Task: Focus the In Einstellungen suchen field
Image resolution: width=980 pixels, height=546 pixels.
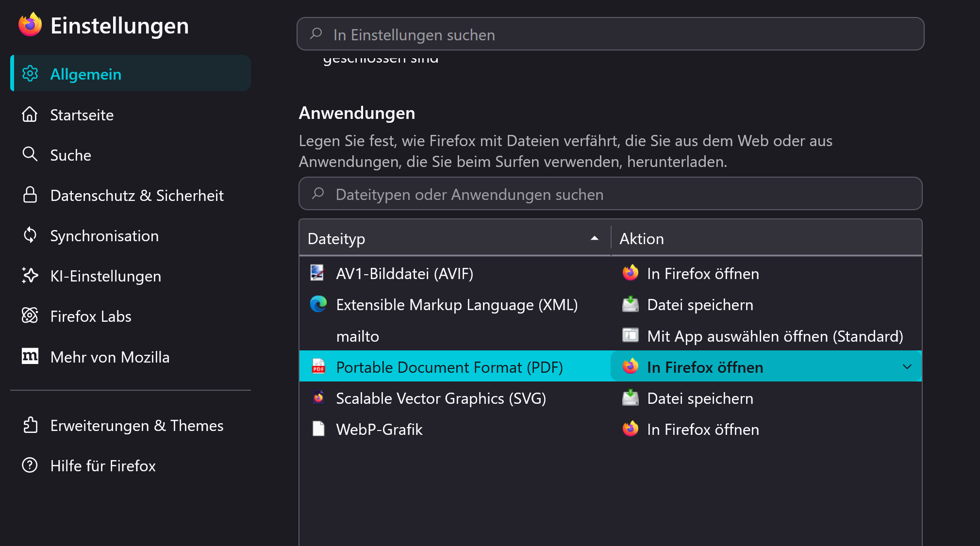Action: [610, 34]
